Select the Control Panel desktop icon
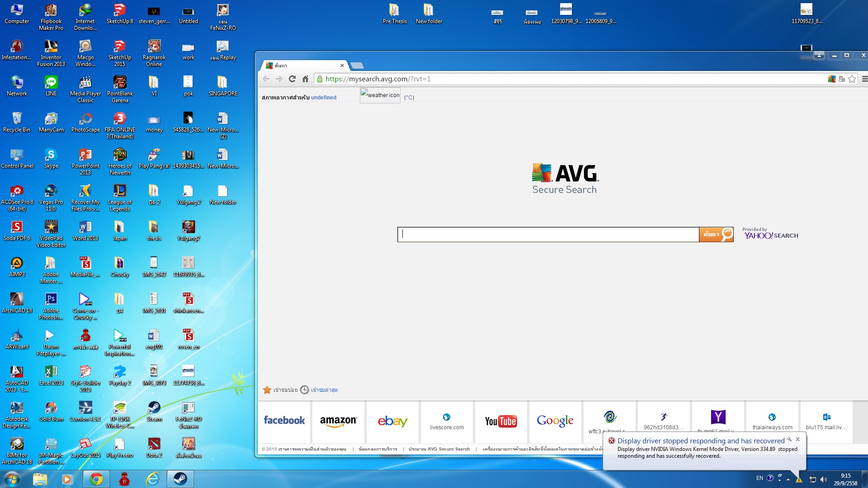The image size is (868, 488). [x=17, y=158]
